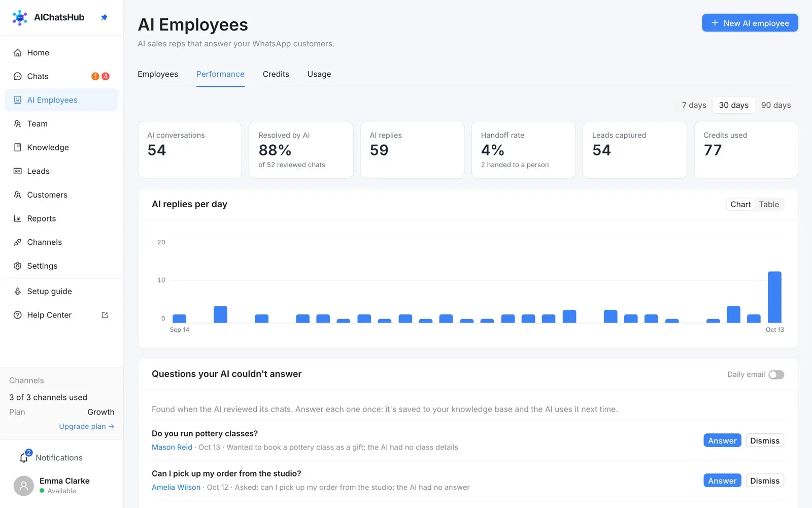
Task: Click the Team people icon
Action: [x=18, y=124]
